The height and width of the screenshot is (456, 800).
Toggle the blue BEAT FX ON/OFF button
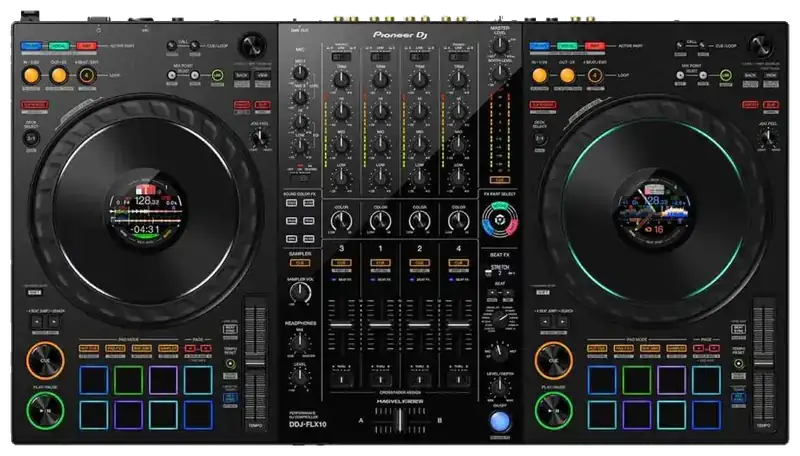(x=500, y=422)
